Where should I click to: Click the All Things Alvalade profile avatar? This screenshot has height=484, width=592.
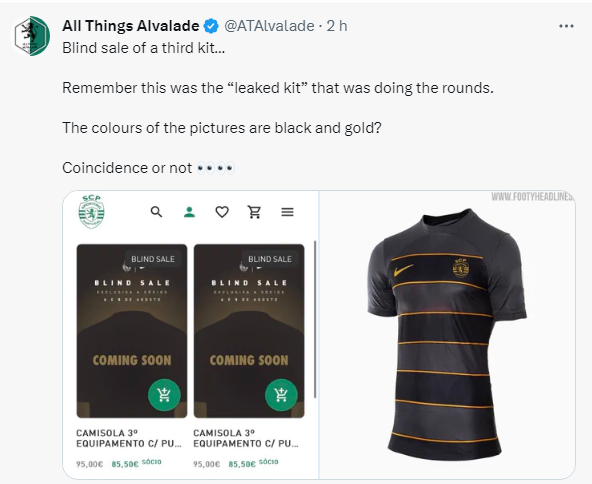click(x=32, y=36)
